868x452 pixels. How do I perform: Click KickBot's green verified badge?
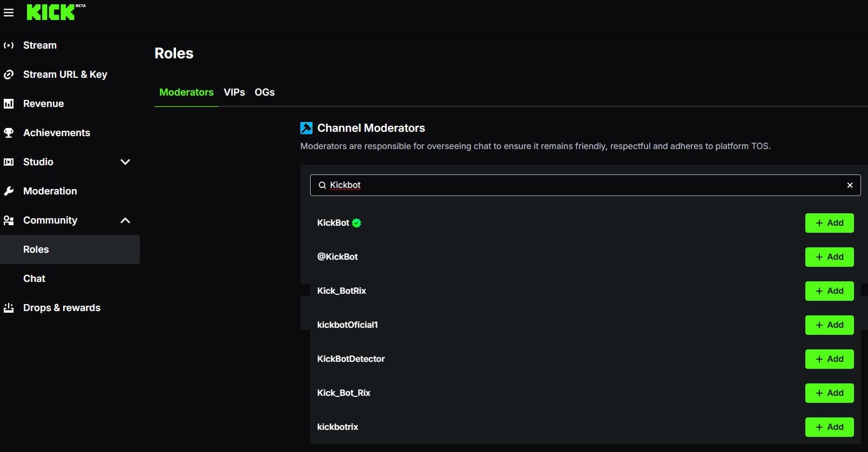point(356,223)
